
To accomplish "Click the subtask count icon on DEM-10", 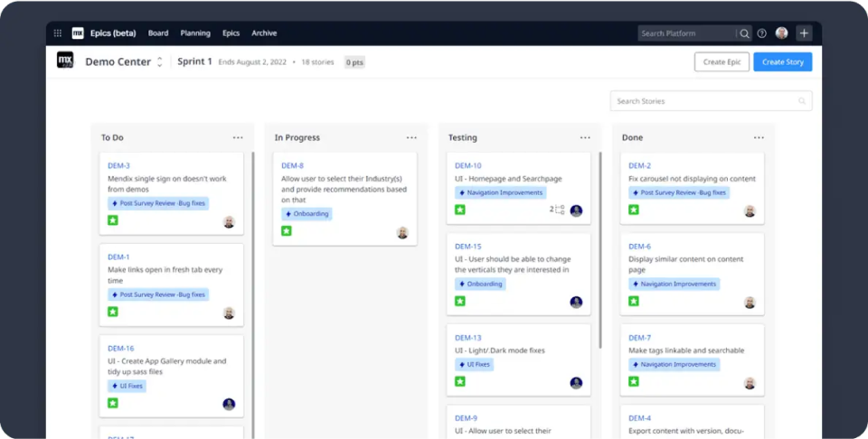I will point(557,210).
